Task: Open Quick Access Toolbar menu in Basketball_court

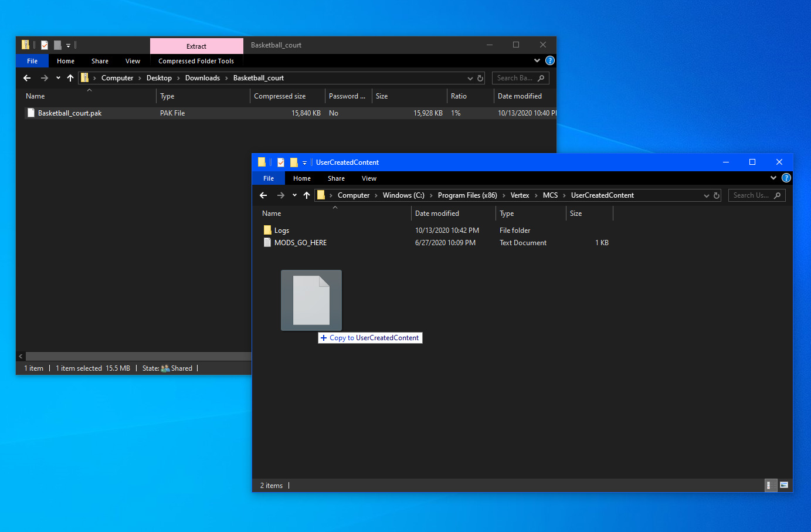Action: [x=68, y=45]
